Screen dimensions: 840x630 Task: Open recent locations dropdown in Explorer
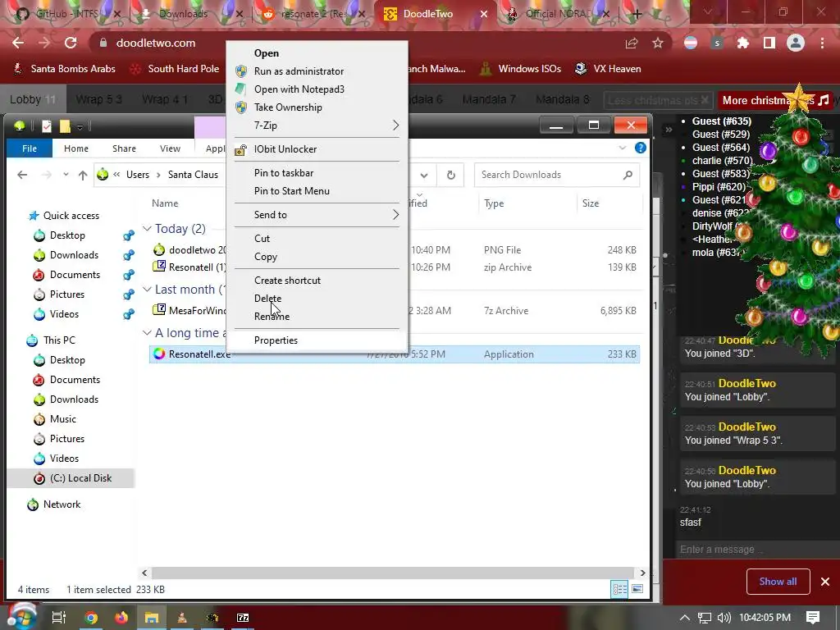coord(66,175)
